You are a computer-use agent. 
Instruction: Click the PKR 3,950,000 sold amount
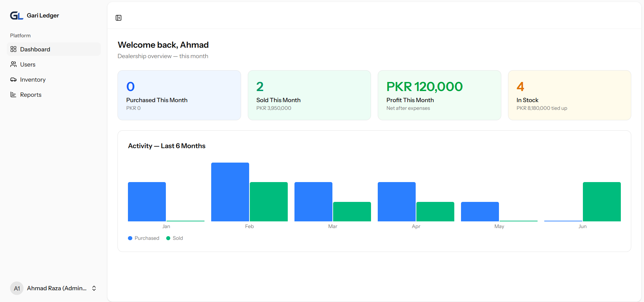tap(274, 108)
